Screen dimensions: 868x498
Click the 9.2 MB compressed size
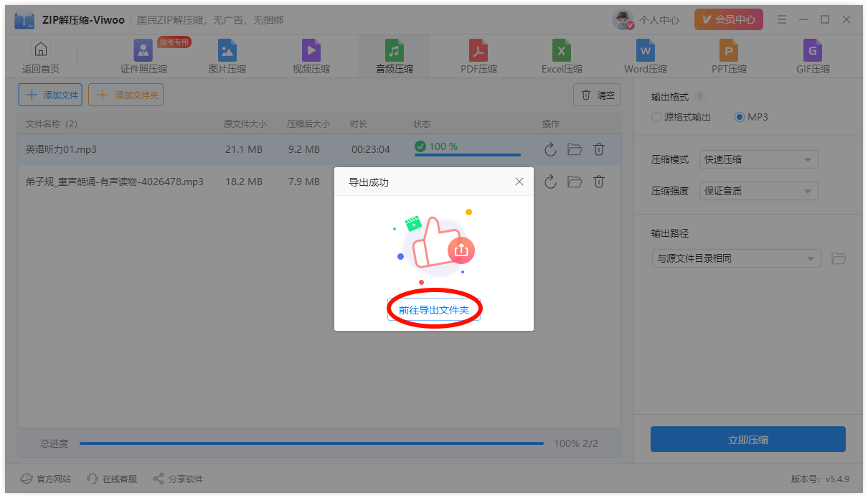(304, 149)
